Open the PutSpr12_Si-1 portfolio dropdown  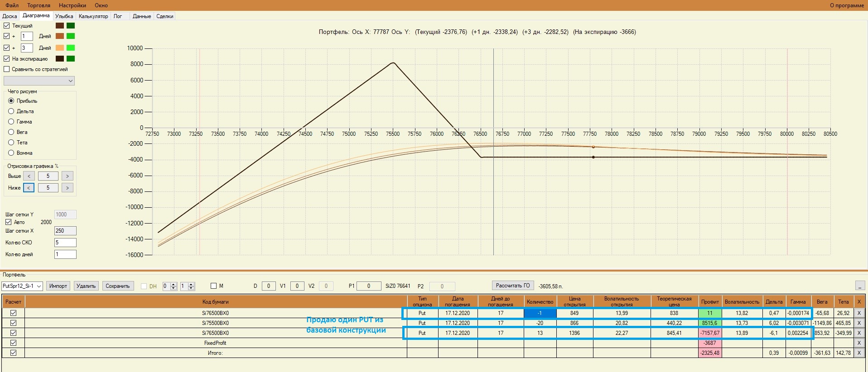coord(22,286)
